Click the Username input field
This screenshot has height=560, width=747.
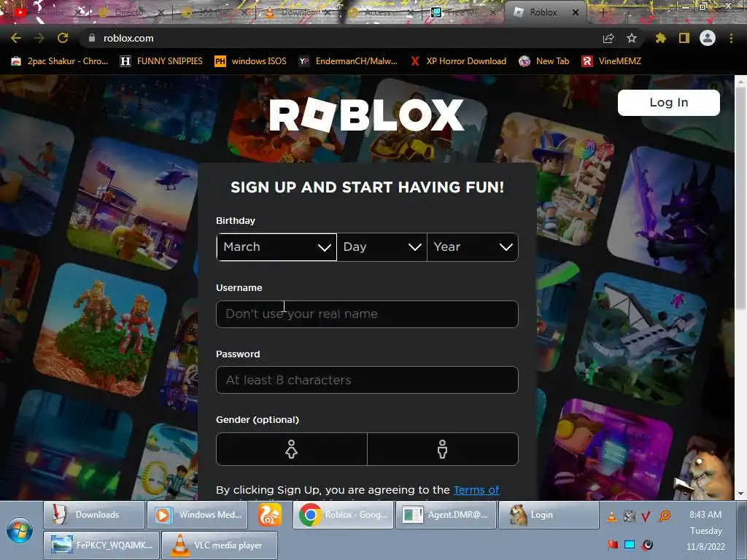[x=367, y=314]
